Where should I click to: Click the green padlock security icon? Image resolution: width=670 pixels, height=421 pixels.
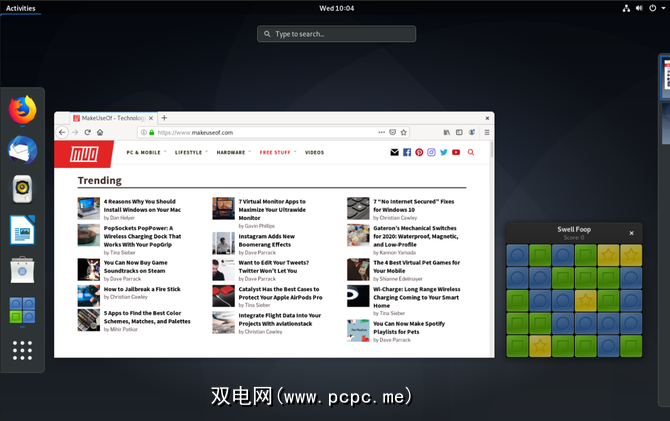(152, 132)
